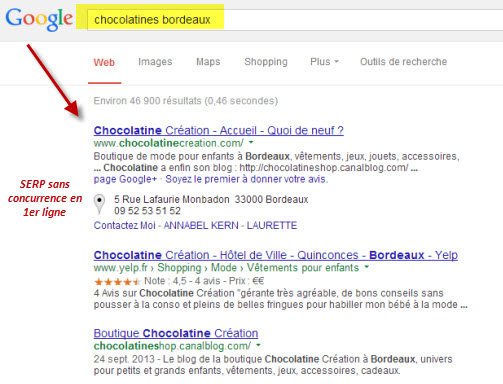Open Outils de recherche
503x384 pixels.
(403, 62)
